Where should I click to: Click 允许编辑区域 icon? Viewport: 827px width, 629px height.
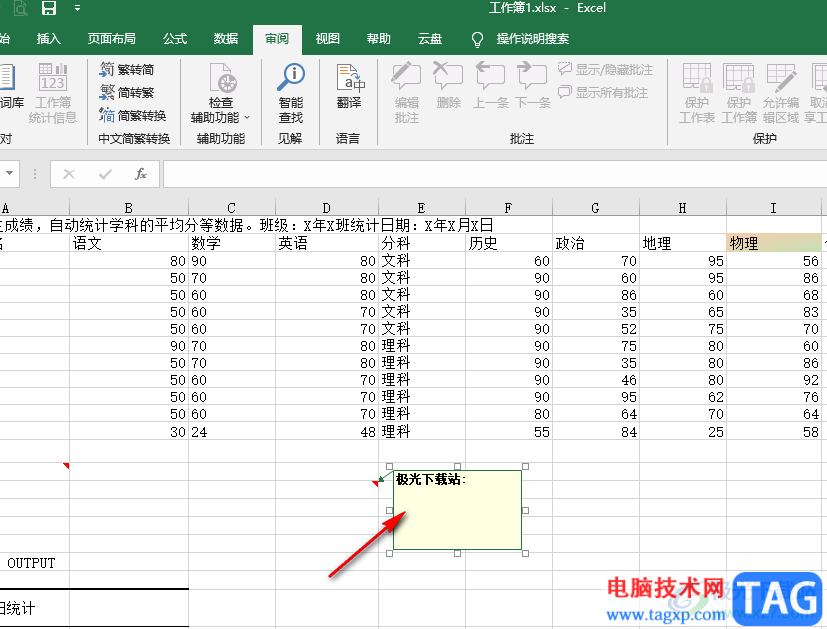pyautogui.click(x=781, y=78)
